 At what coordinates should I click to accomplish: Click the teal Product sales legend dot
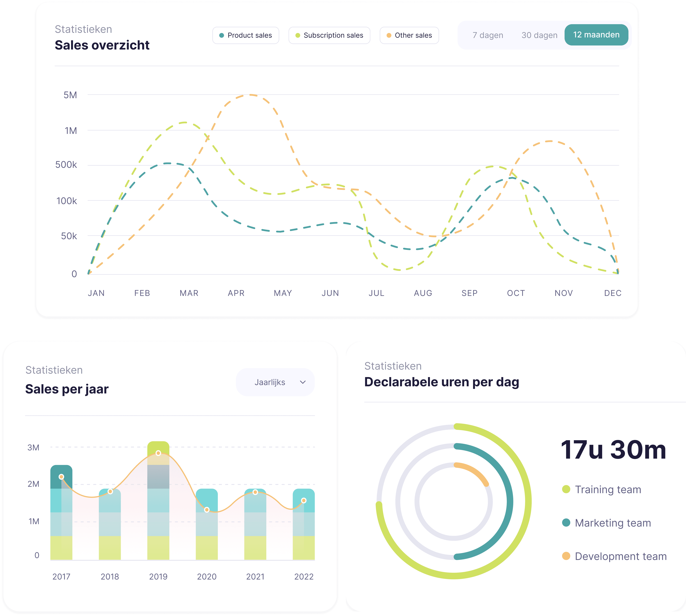click(222, 36)
